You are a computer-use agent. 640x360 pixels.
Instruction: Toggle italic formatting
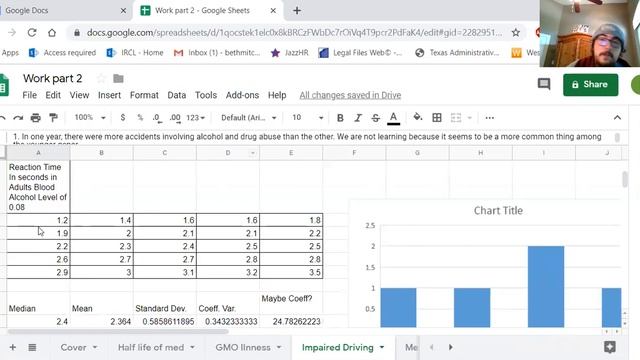358,118
